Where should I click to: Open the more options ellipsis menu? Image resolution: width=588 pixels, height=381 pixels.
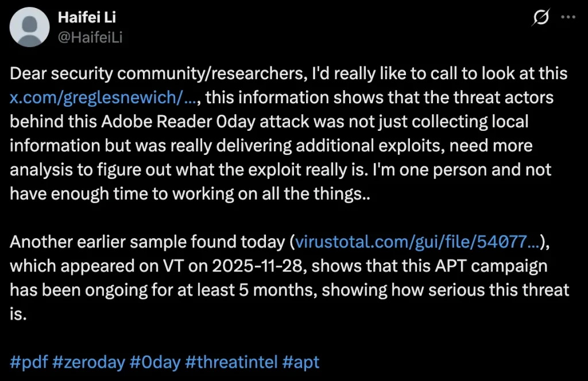coord(568,18)
